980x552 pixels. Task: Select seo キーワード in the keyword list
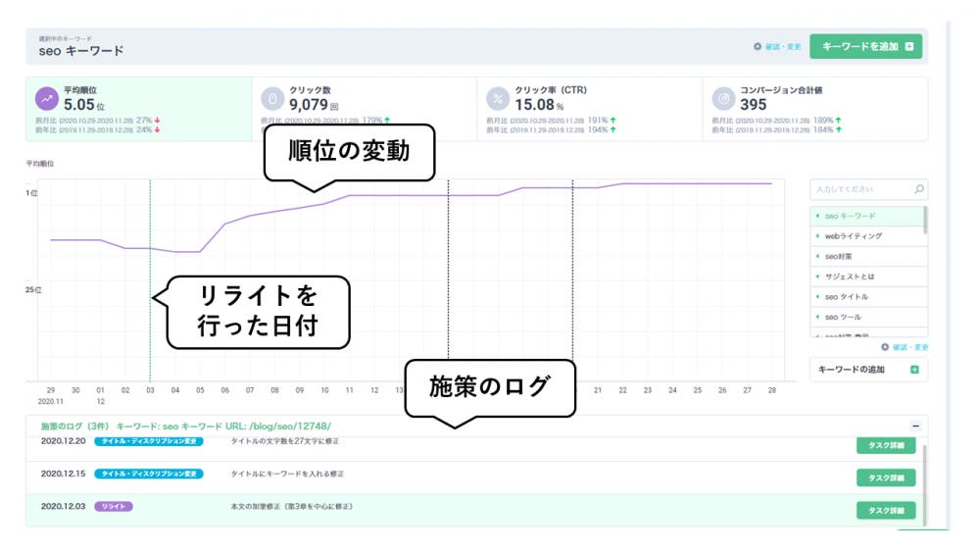point(867,217)
